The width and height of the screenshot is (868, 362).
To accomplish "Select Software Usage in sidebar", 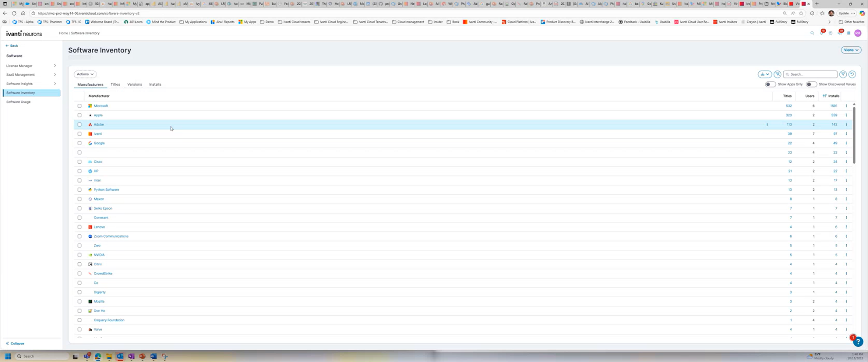I will (x=19, y=102).
